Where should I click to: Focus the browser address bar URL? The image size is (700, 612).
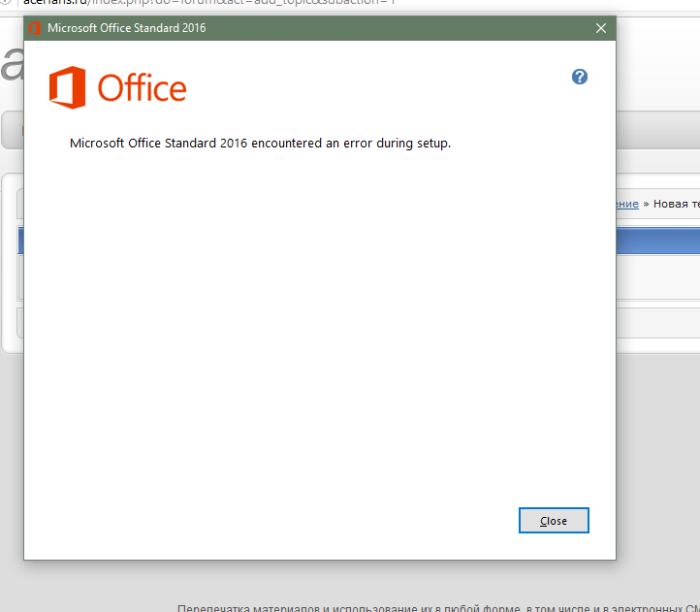(194, 3)
